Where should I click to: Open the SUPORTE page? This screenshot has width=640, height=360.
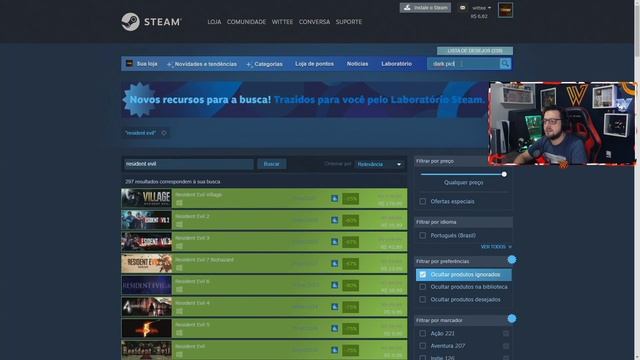349,22
